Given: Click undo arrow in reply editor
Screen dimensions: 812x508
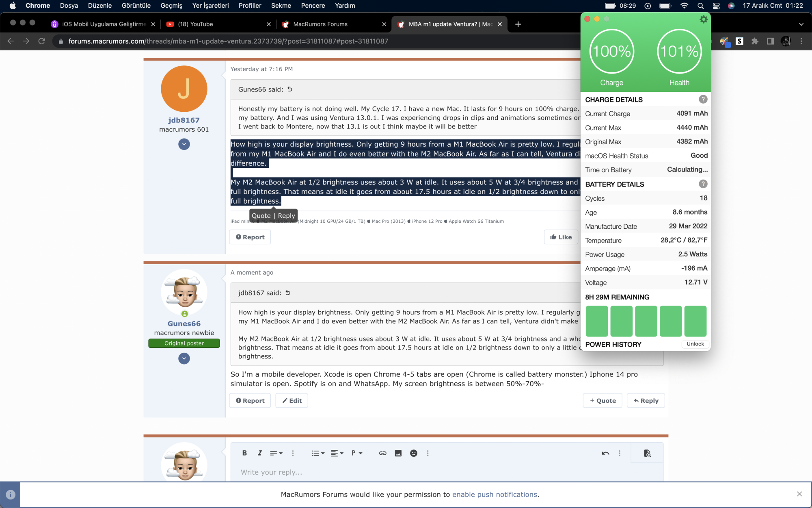Looking at the screenshot, I should 605,453.
